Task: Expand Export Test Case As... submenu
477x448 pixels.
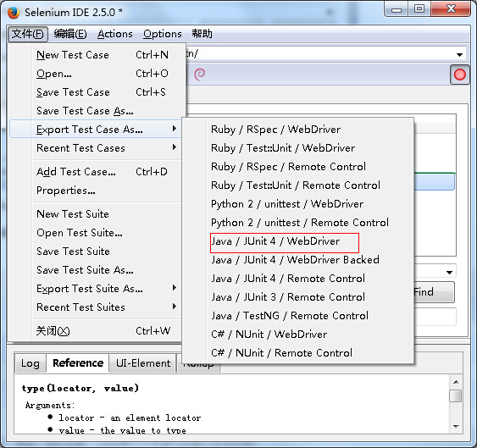Action: tap(96, 130)
